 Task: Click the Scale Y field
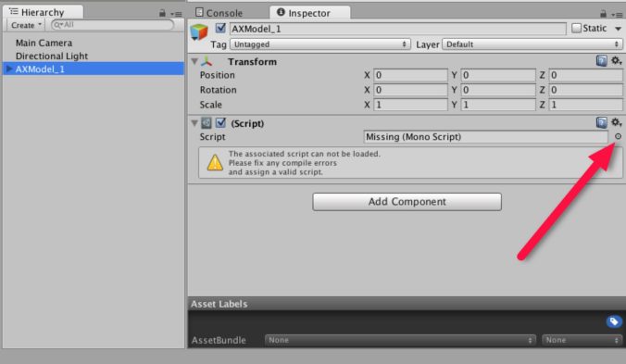(498, 105)
